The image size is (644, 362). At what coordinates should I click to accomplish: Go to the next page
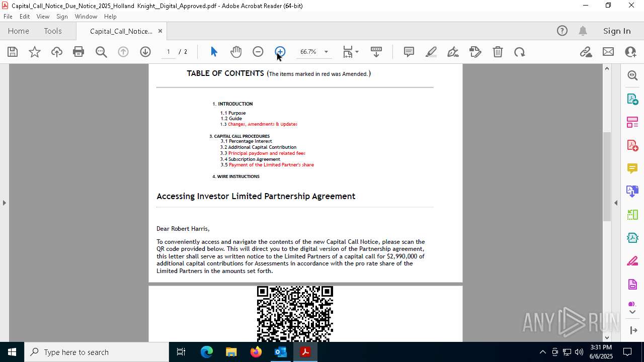pos(145,52)
